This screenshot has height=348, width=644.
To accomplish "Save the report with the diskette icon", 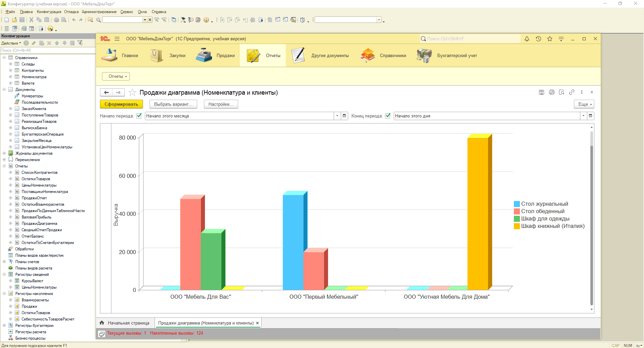I will click(541, 92).
